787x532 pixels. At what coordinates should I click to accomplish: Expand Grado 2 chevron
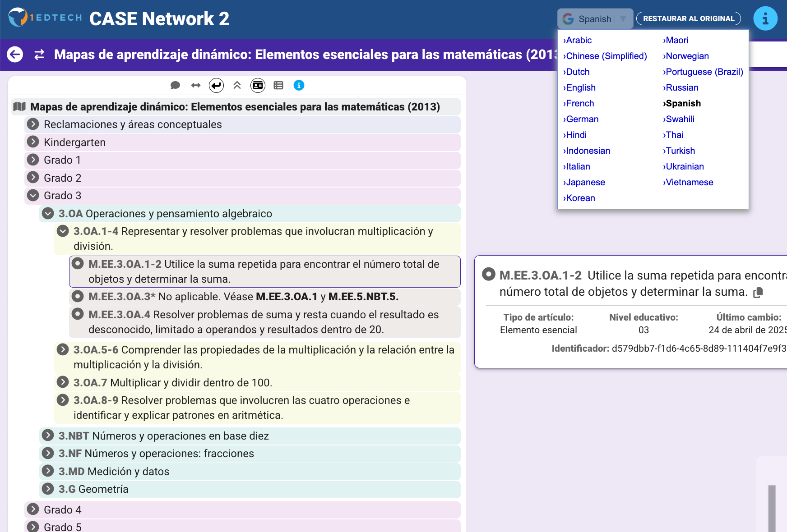[32, 178]
